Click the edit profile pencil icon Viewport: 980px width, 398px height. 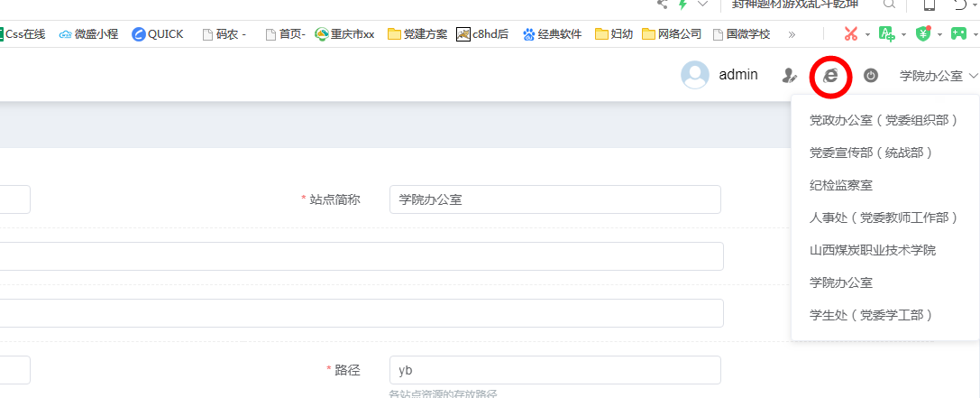pyautogui.click(x=790, y=76)
